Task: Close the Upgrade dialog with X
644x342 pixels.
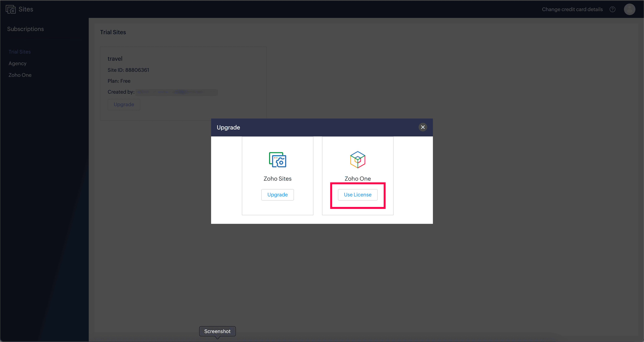Action: coord(423,127)
